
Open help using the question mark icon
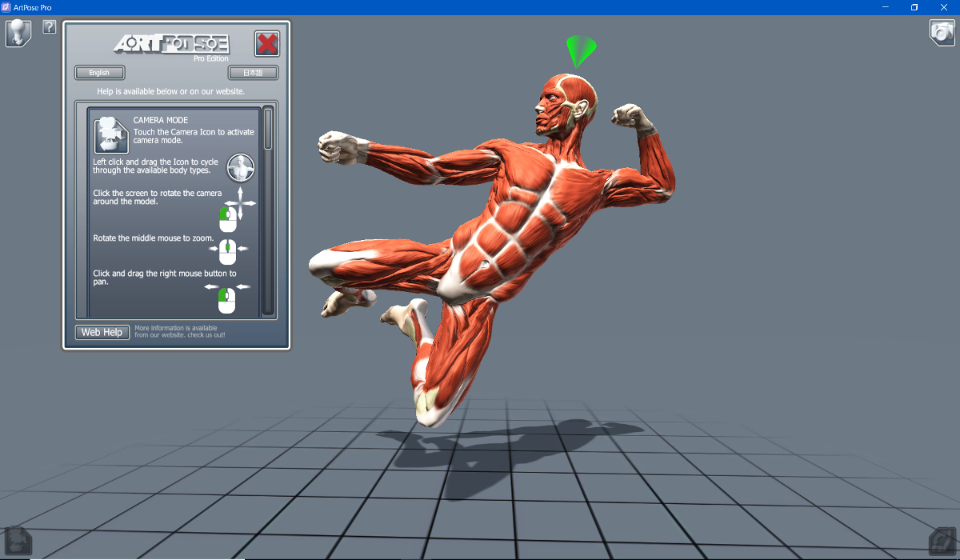[49, 26]
